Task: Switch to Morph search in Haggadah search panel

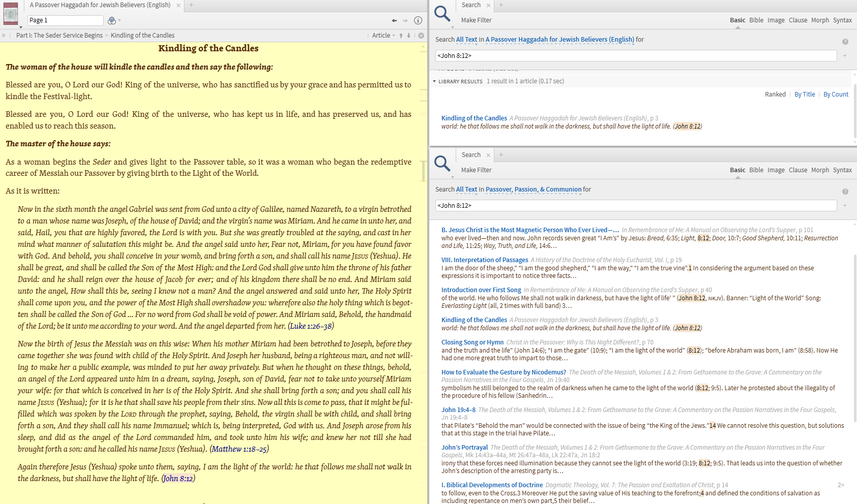Action: [x=820, y=20]
